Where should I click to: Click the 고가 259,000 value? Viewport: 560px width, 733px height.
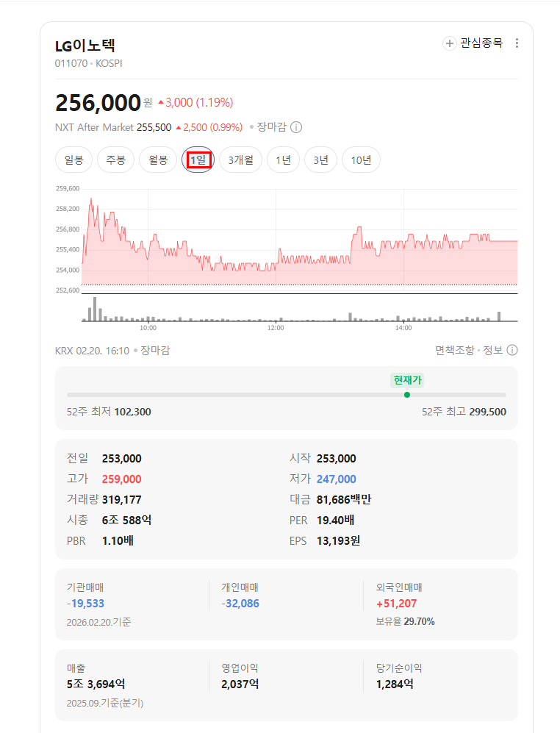(x=121, y=479)
